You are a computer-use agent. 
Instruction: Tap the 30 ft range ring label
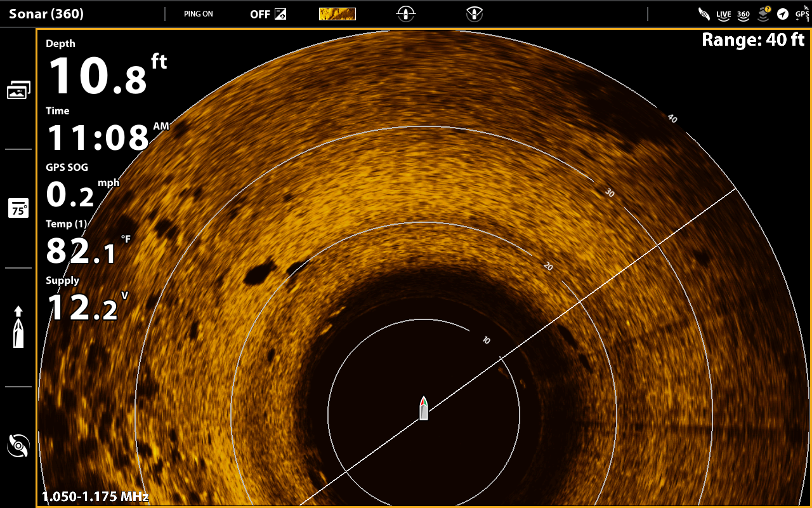click(x=610, y=193)
